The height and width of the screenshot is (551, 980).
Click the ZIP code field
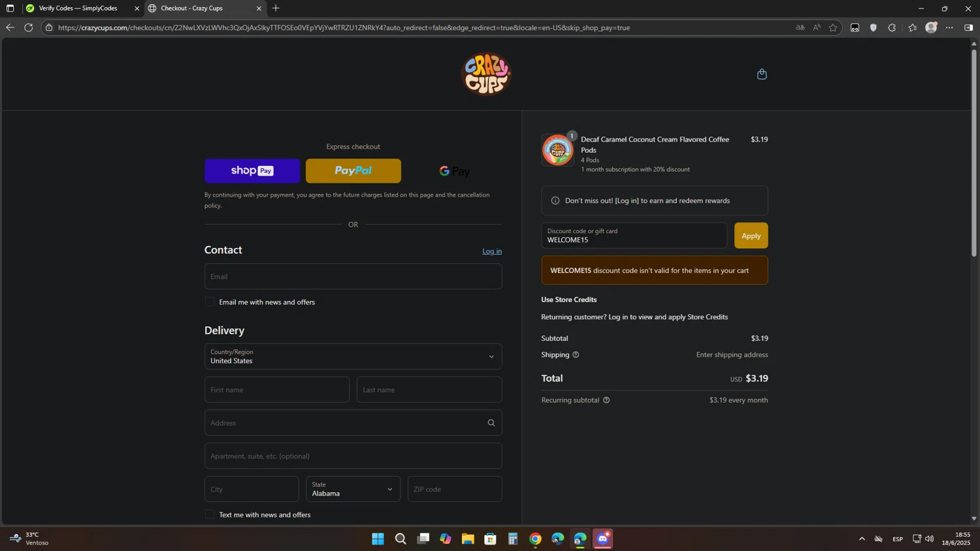[x=455, y=489]
